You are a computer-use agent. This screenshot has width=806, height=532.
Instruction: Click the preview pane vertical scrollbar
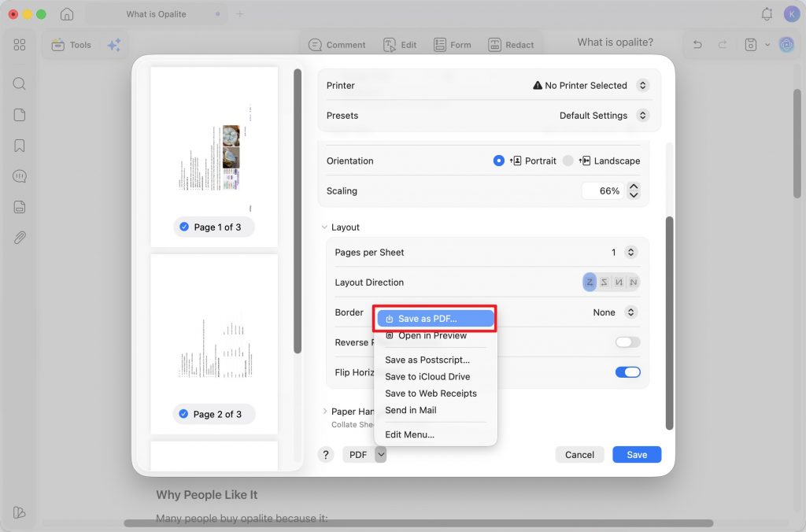click(x=297, y=211)
